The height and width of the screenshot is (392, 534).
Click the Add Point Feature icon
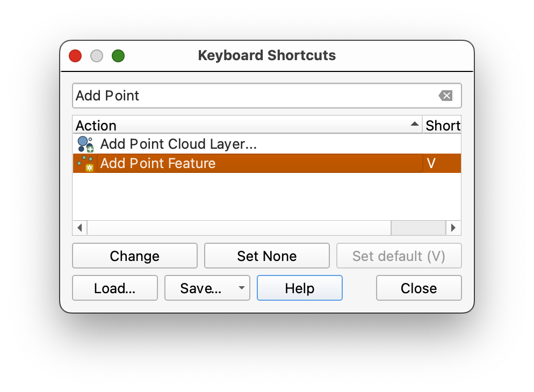click(x=85, y=163)
